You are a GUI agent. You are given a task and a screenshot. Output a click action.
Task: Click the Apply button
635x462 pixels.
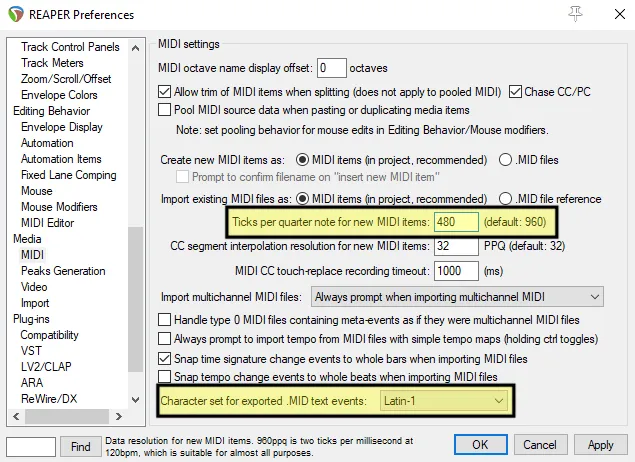(x=601, y=445)
